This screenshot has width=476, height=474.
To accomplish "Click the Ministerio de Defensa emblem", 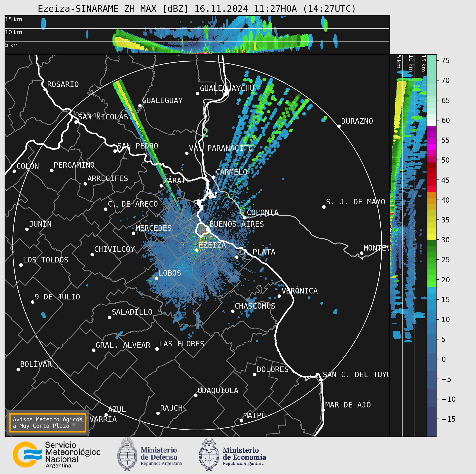I will [x=127, y=454].
